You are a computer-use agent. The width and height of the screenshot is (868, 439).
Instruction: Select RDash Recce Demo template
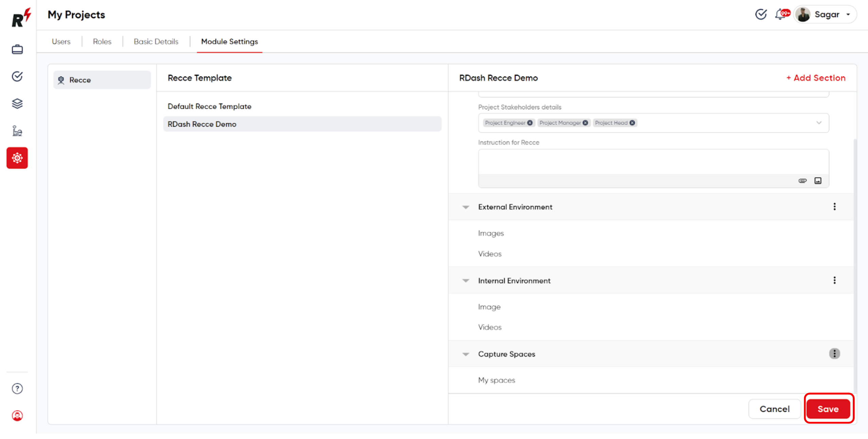(302, 124)
